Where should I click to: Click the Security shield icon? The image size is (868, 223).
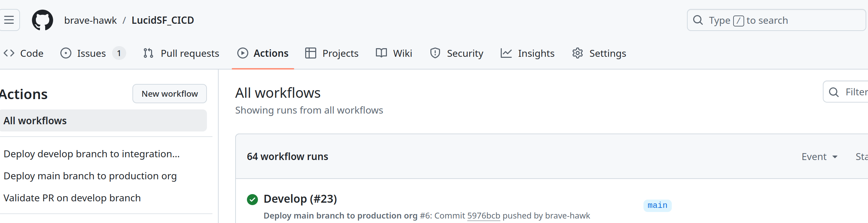[435, 53]
